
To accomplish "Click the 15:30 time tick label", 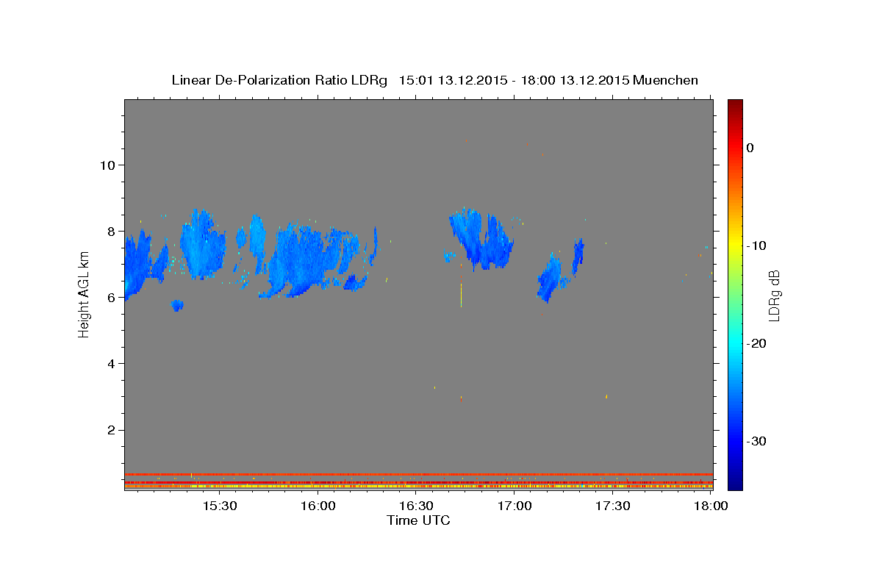I will (219, 506).
